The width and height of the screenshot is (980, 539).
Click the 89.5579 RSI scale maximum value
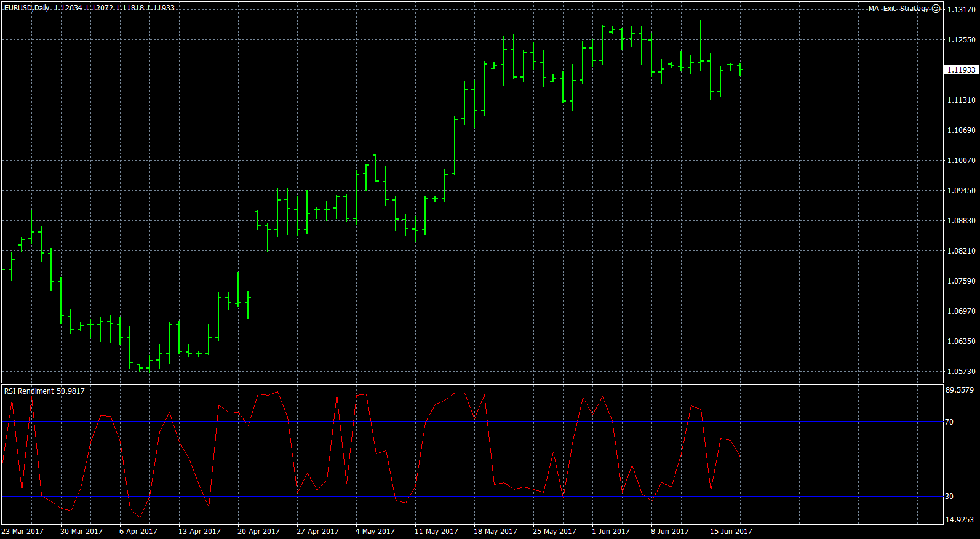tap(960, 390)
